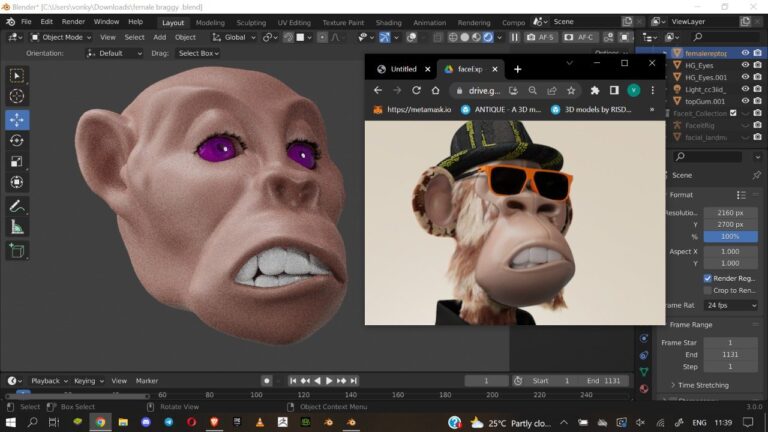Open ANTIQUE 3D bookmark in Chrome
The height and width of the screenshot is (432, 768).
tap(501, 110)
